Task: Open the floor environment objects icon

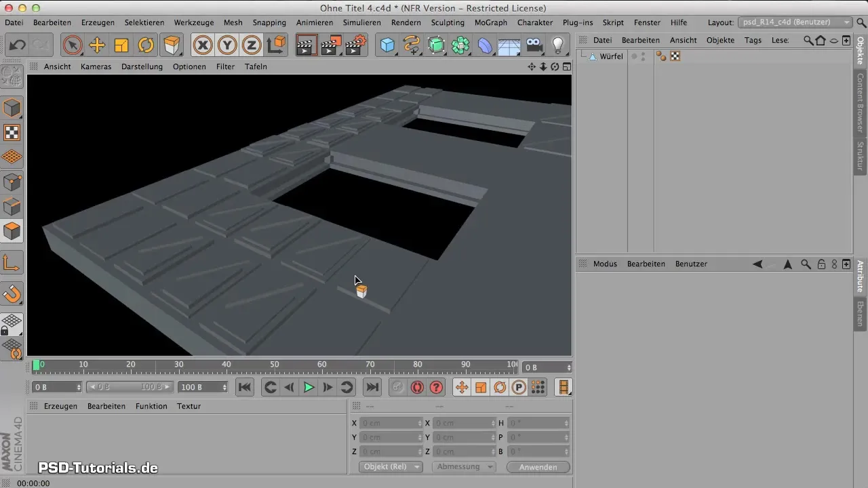Action: coord(509,45)
